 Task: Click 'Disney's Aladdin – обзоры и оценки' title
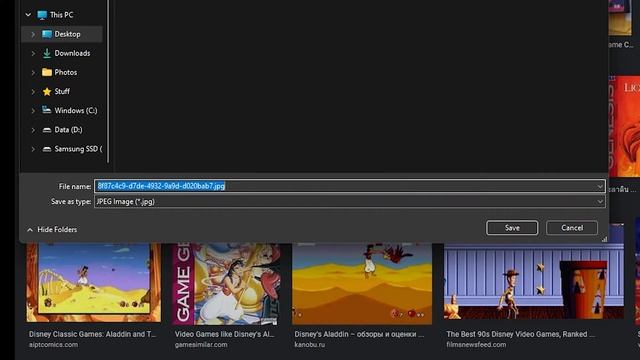[359, 334]
